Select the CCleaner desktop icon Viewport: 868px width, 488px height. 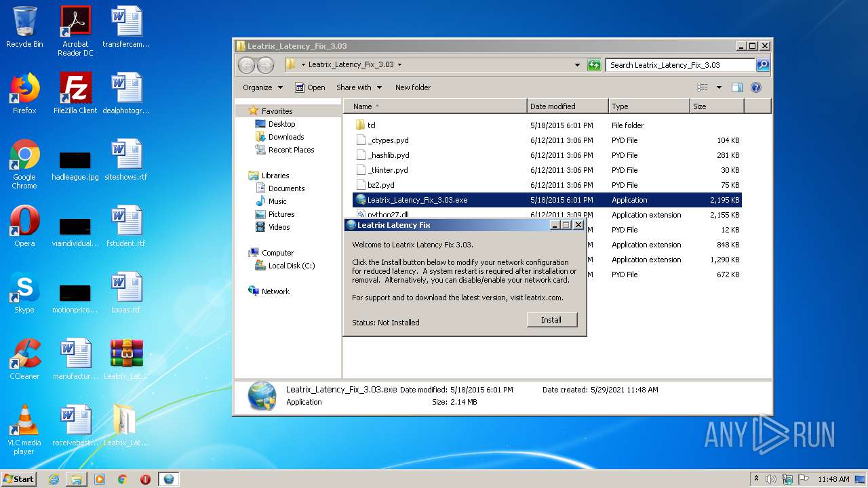click(24, 359)
